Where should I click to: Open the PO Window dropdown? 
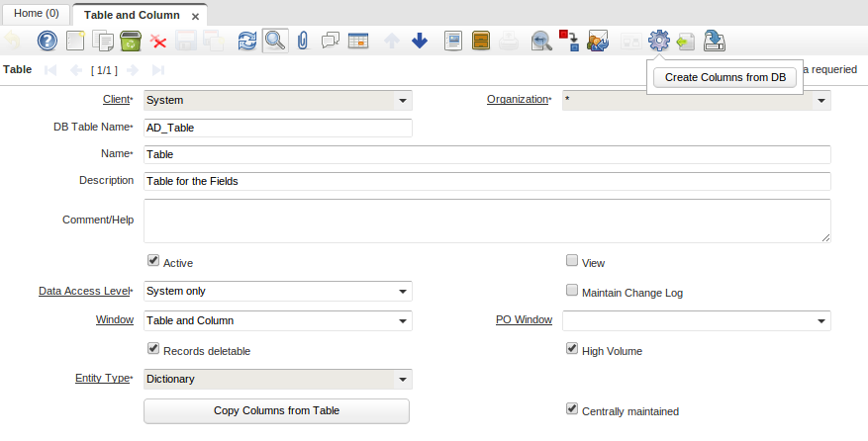(820, 321)
